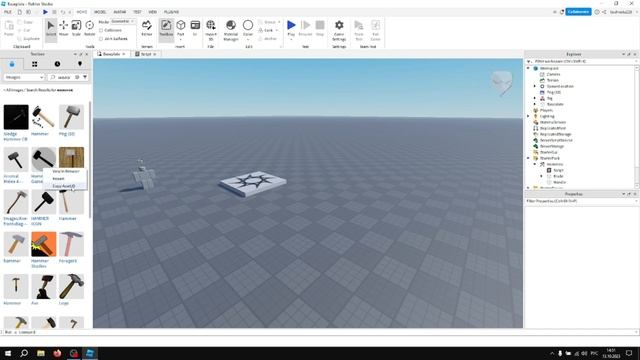This screenshot has width=640, height=360.
Task: Open the Toolbox Marketplace tab
Action: click(x=12, y=64)
